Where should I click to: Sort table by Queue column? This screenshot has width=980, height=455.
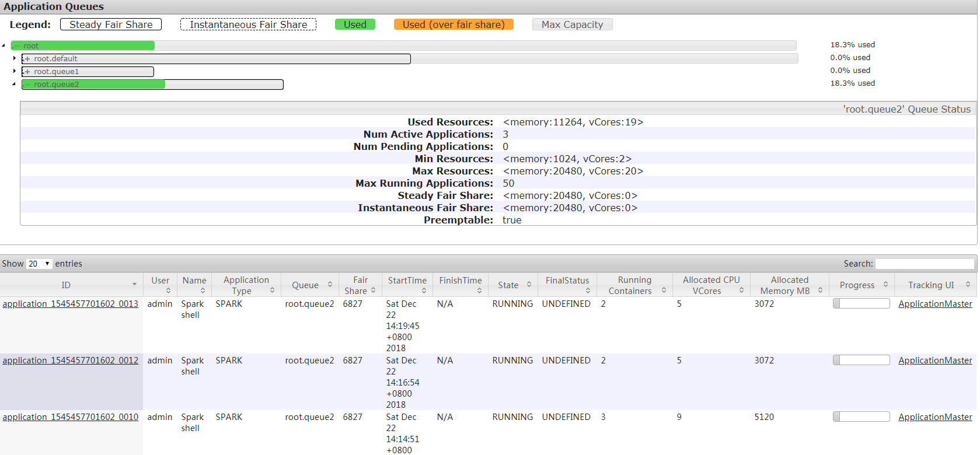tap(310, 285)
